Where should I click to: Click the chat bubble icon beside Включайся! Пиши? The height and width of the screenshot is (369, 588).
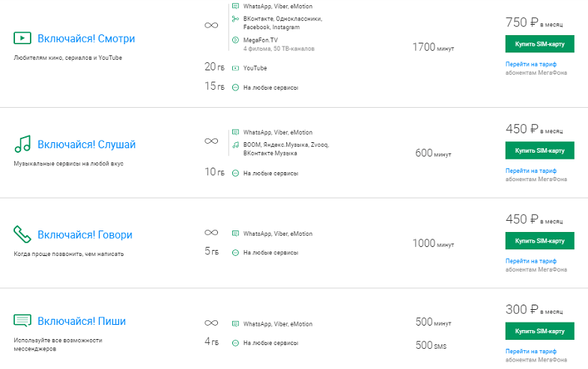(22, 320)
